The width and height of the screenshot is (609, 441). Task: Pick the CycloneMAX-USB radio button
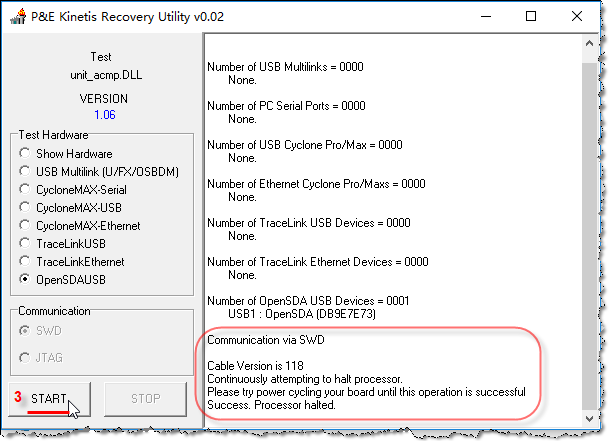[24, 208]
